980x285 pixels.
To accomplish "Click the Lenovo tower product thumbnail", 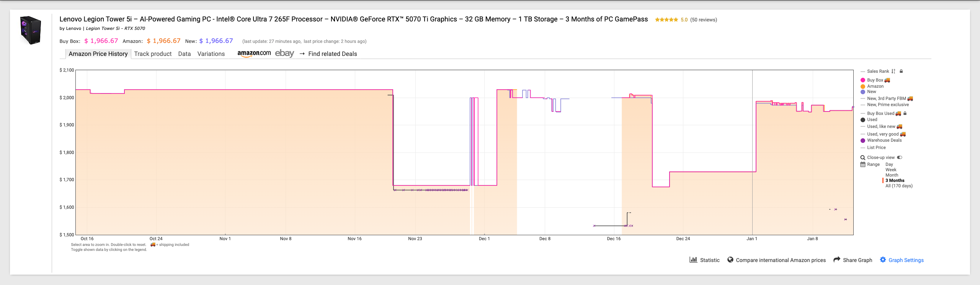I will click(x=31, y=30).
